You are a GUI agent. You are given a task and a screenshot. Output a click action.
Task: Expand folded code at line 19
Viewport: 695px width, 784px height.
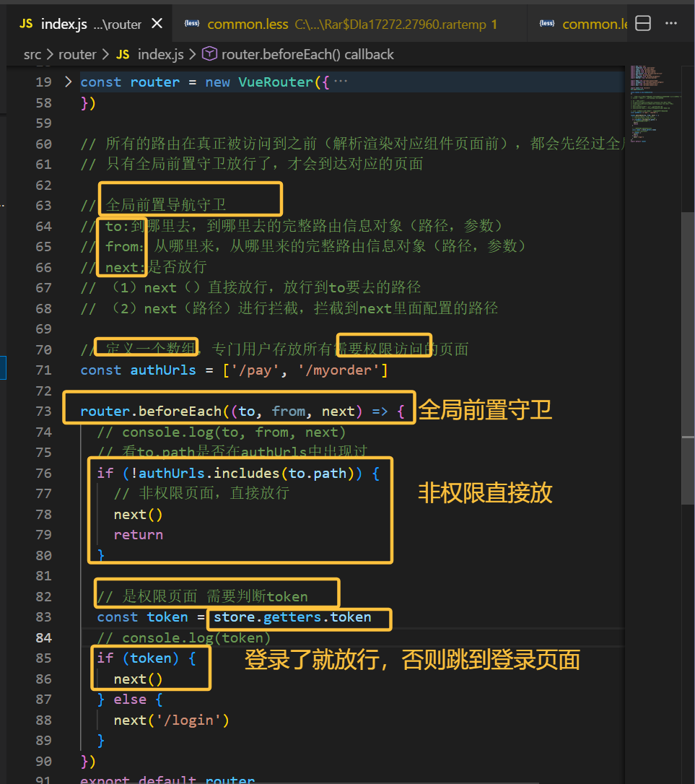69,82
